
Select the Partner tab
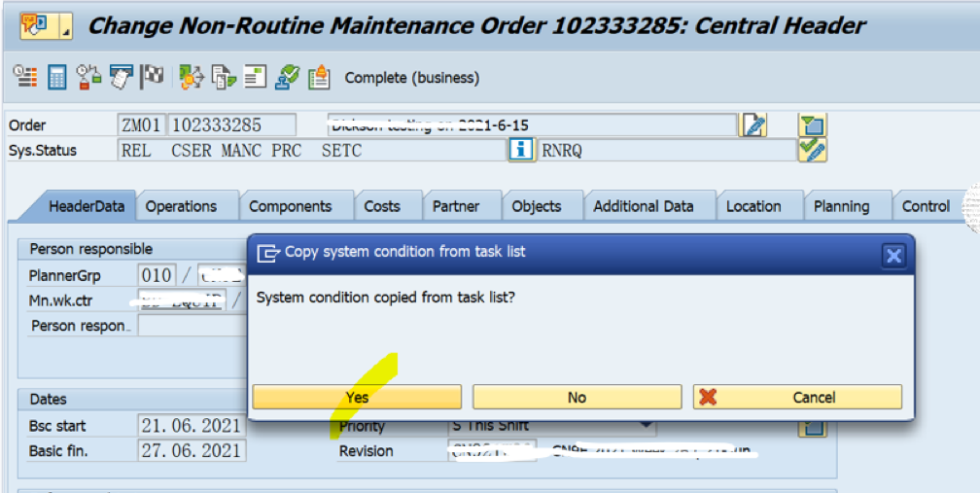pyautogui.click(x=456, y=207)
